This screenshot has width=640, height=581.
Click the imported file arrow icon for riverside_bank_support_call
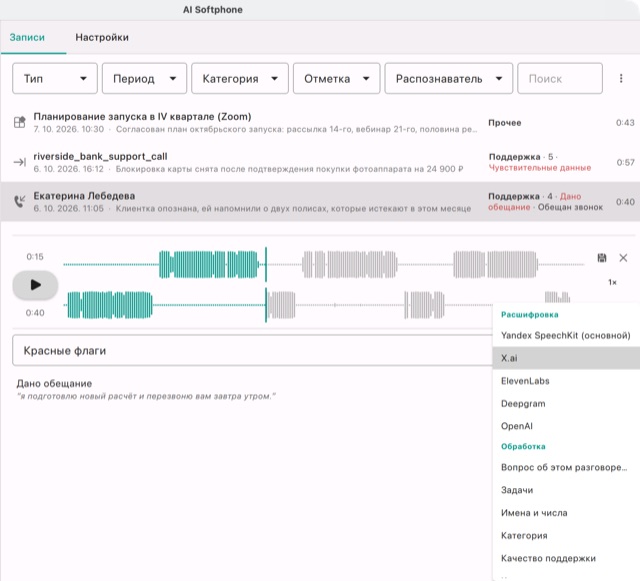20,162
